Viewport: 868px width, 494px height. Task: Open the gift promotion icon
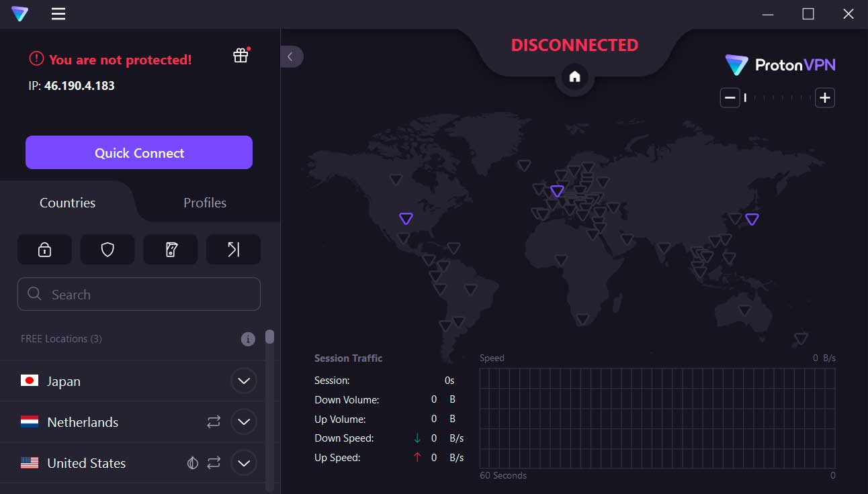(241, 56)
